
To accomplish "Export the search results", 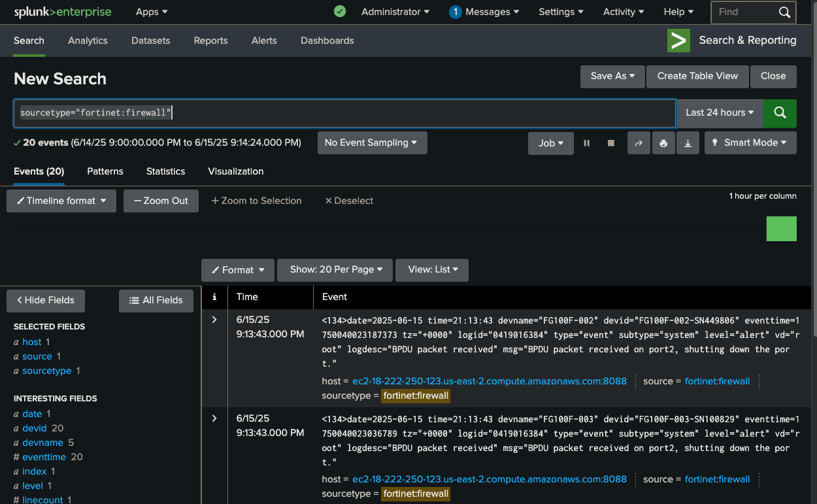I will coord(688,143).
